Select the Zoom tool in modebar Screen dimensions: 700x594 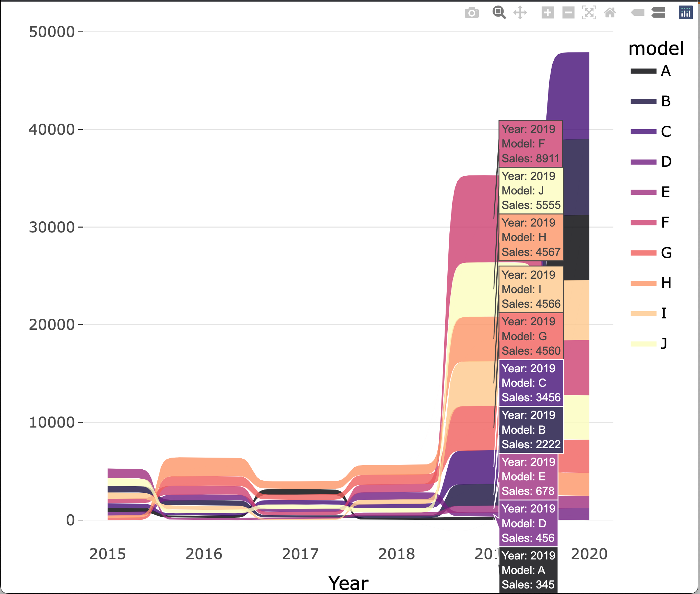point(499,13)
